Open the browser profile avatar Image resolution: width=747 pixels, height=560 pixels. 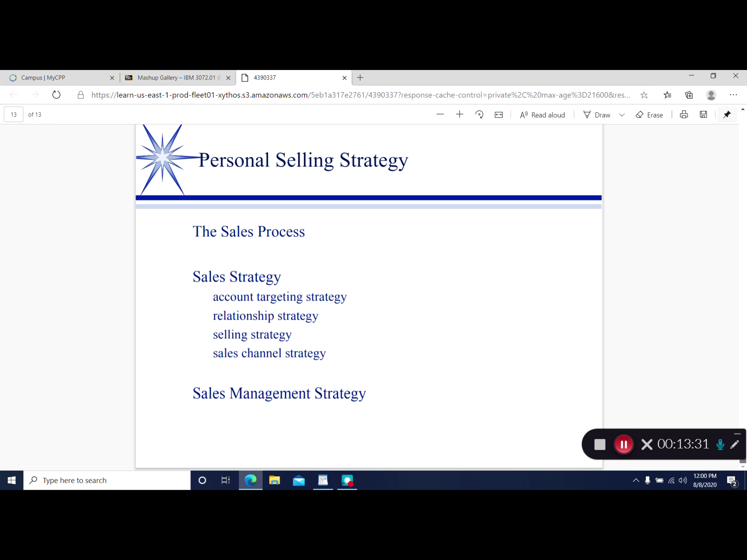coord(711,95)
